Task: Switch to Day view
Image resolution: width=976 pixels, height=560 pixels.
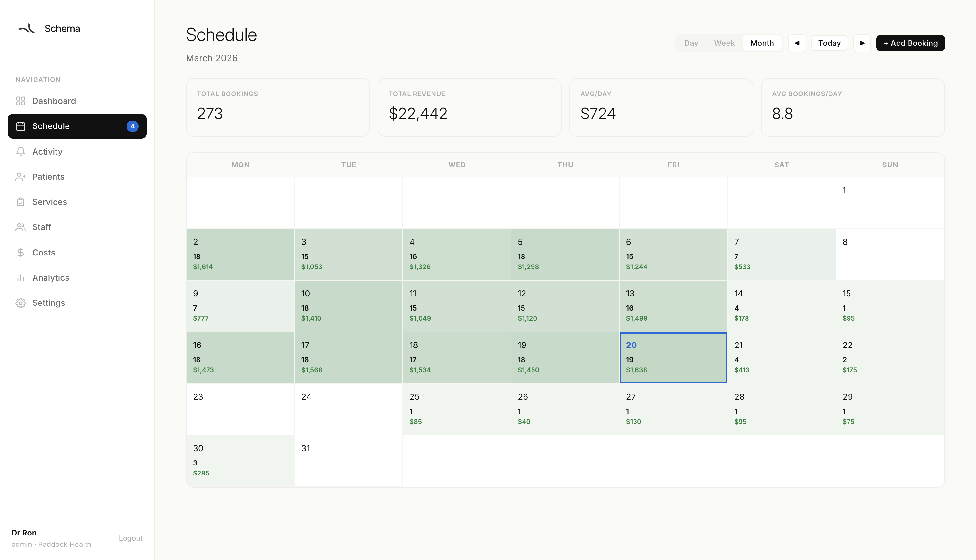Action: click(x=691, y=43)
